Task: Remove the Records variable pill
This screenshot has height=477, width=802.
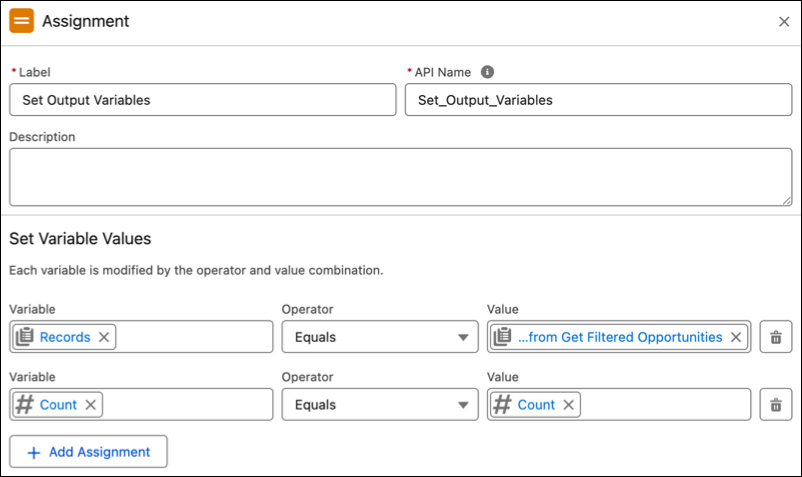Action: coord(104,337)
